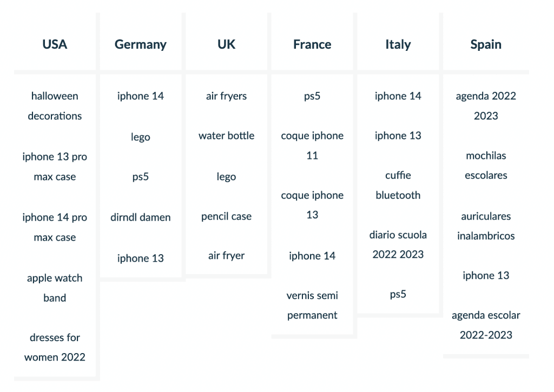Click the mochilas escolares entry
The image size is (554, 392).
click(486, 165)
